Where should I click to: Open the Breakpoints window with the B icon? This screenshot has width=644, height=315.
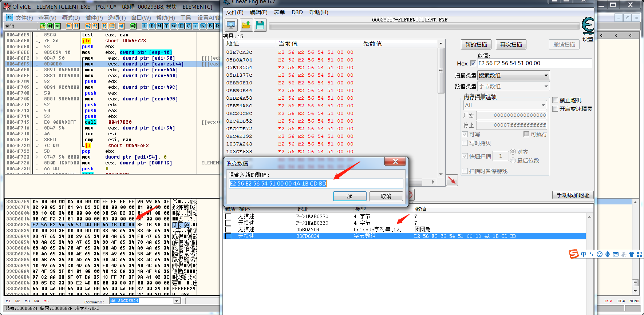pos(210,26)
